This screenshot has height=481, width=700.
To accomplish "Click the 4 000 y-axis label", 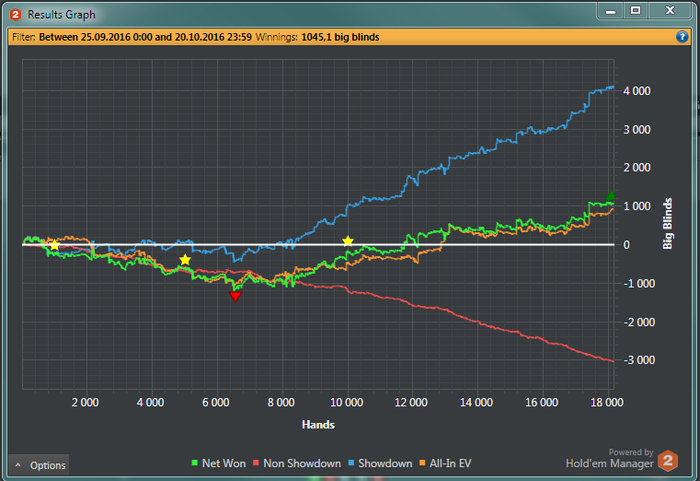I will 637,91.
